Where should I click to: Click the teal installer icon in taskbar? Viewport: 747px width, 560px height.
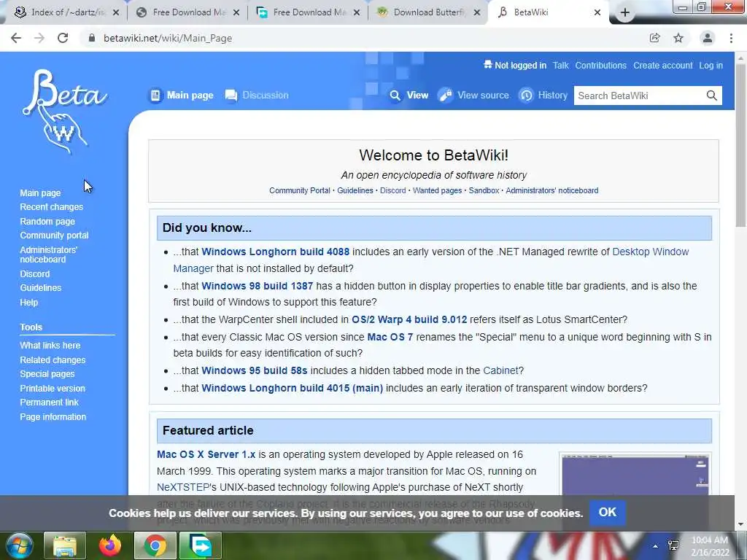coord(201,545)
